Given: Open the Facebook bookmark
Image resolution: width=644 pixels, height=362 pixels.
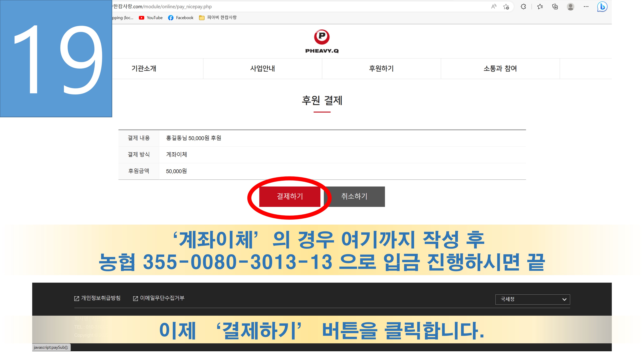Looking at the screenshot, I should click(x=181, y=18).
